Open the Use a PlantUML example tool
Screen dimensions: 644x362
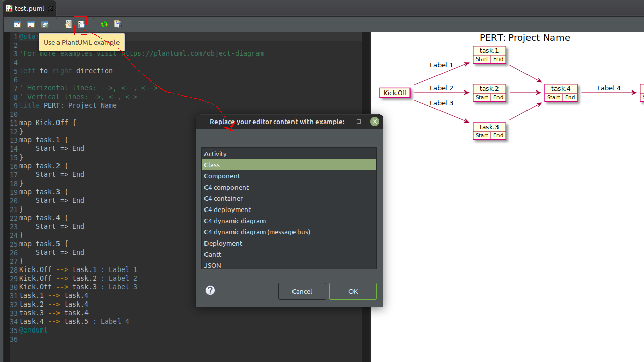pyautogui.click(x=81, y=24)
